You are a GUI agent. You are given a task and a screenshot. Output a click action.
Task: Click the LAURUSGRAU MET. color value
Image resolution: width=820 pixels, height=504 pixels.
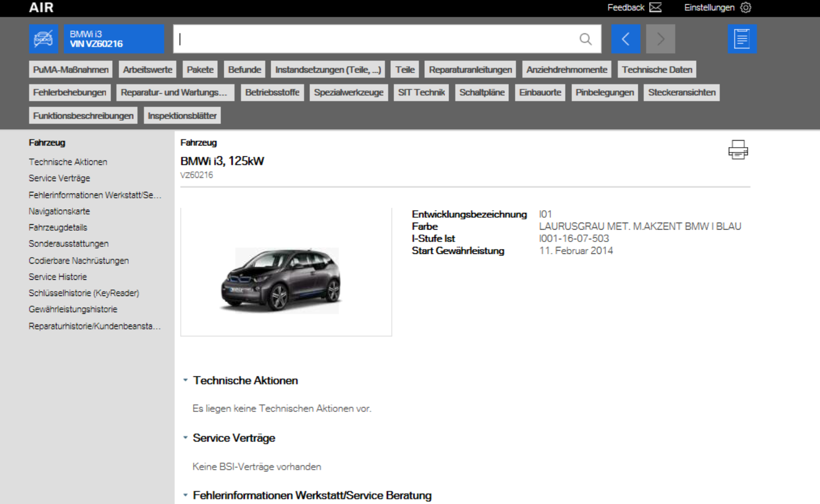point(640,226)
